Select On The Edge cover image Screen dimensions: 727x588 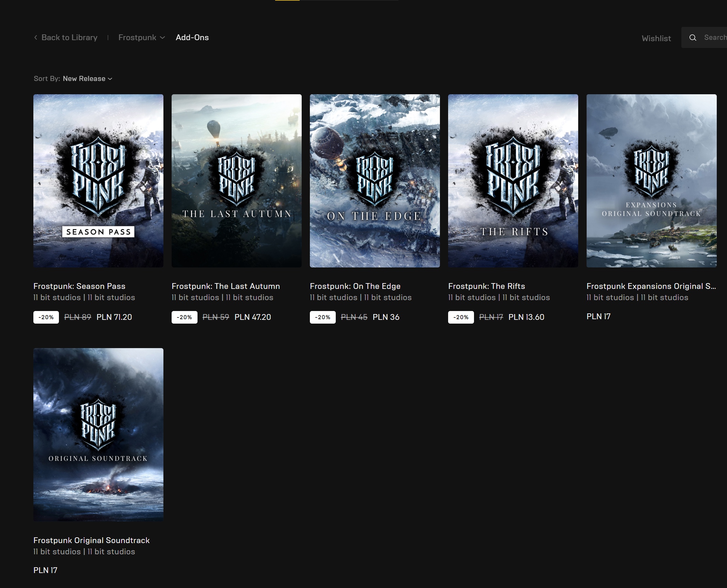375,181
